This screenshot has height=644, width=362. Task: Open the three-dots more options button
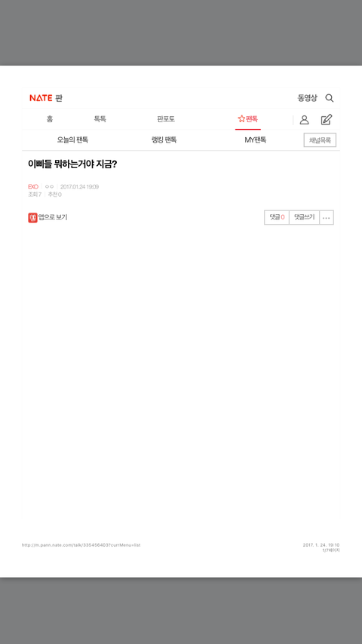(x=327, y=218)
